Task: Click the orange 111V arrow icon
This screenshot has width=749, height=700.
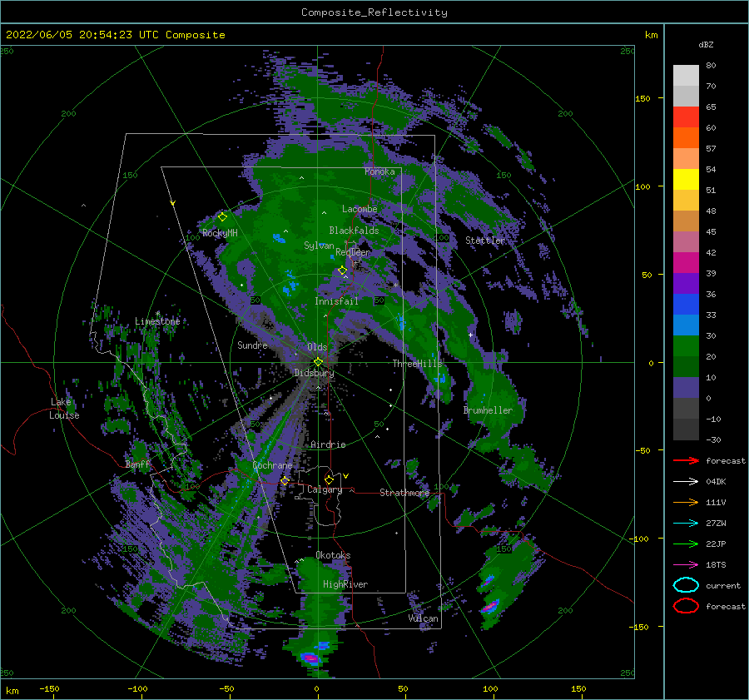Action: tap(686, 502)
